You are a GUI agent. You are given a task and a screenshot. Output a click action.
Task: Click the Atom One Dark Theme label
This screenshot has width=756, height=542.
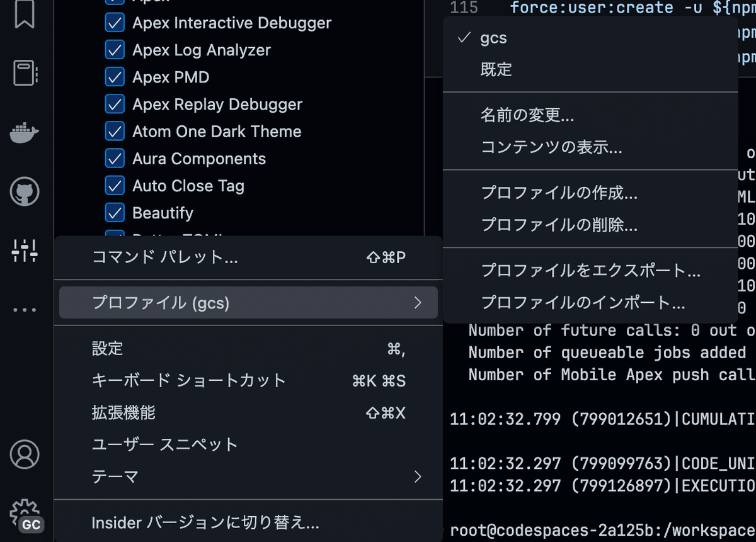coord(217,132)
